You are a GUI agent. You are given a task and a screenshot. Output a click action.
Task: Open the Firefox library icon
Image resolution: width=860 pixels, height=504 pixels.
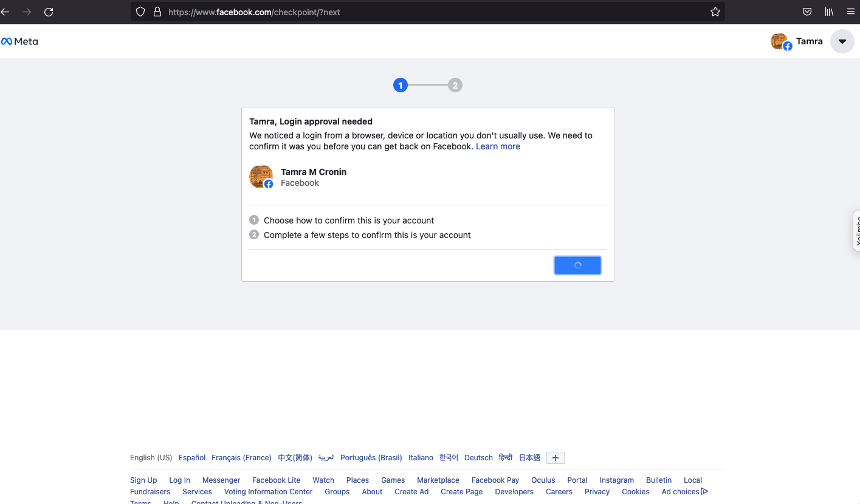click(829, 12)
